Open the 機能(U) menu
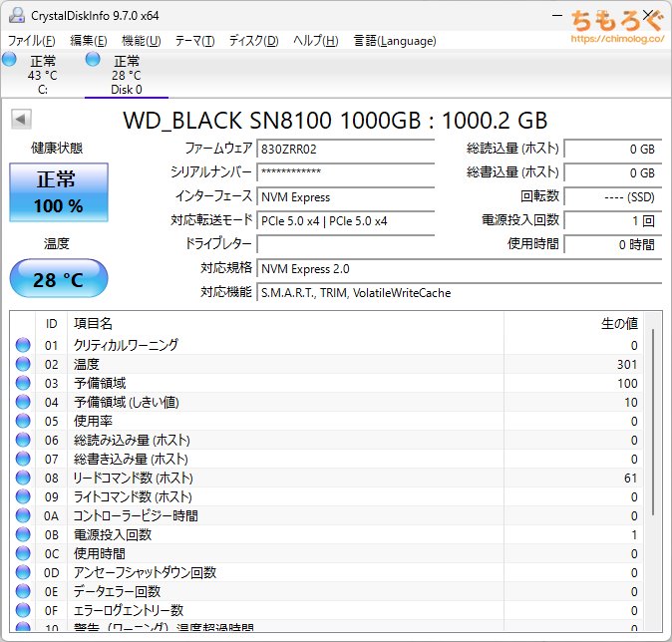This screenshot has width=672, height=642. (x=141, y=41)
